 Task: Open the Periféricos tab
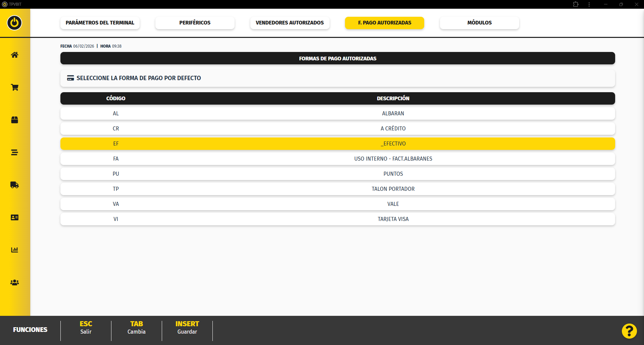[x=195, y=23]
